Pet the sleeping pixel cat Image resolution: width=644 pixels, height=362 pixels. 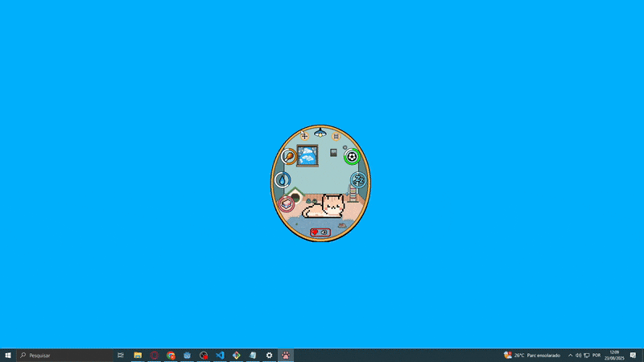[x=325, y=207]
